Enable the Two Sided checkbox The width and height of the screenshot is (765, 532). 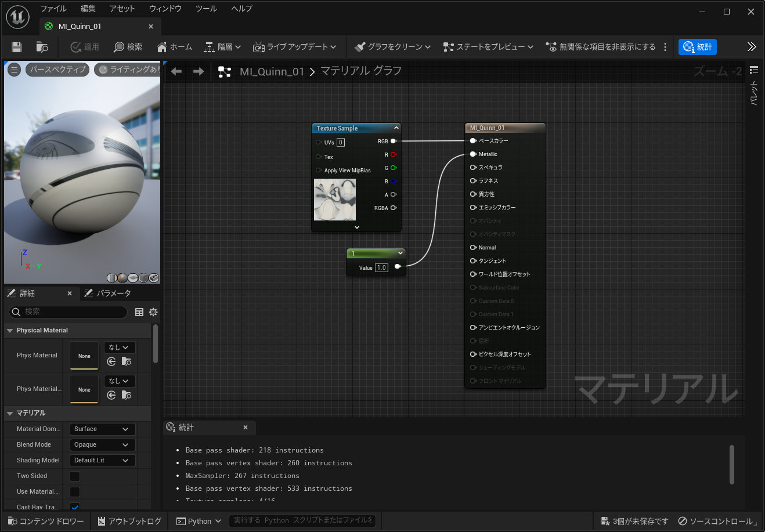click(x=75, y=476)
